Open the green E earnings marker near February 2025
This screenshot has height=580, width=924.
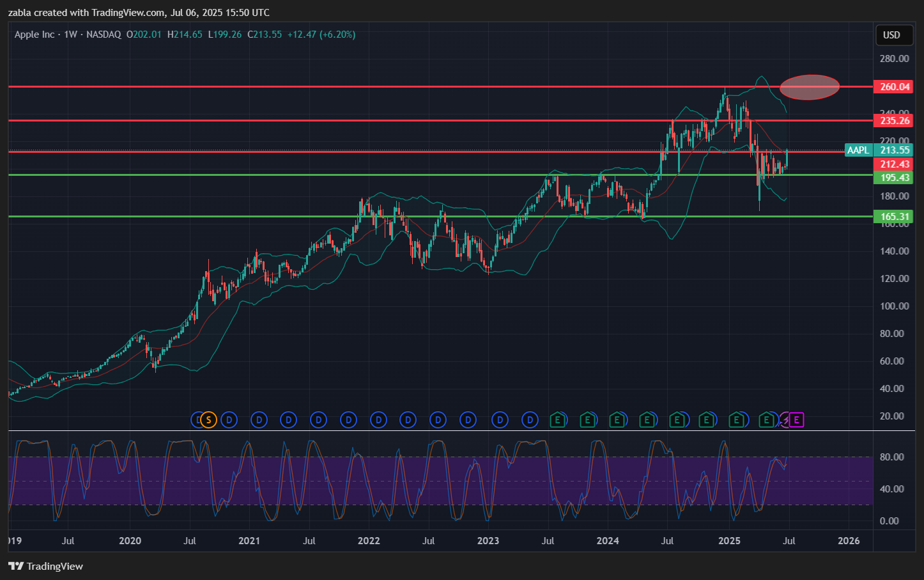click(736, 420)
